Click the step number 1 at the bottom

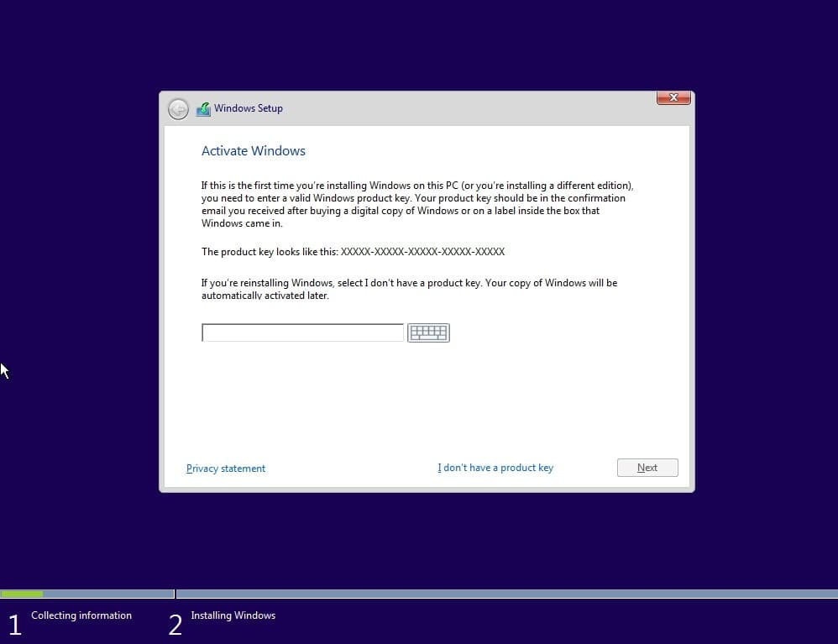point(14,625)
